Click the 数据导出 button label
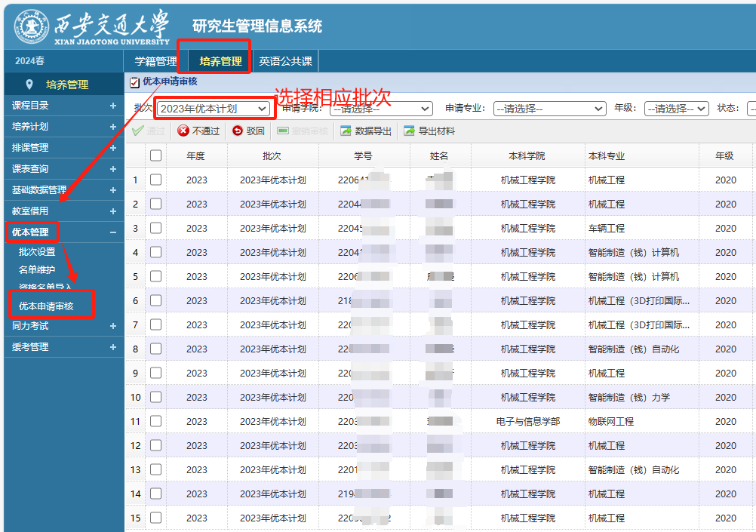The height and width of the screenshot is (532, 756). click(x=373, y=131)
